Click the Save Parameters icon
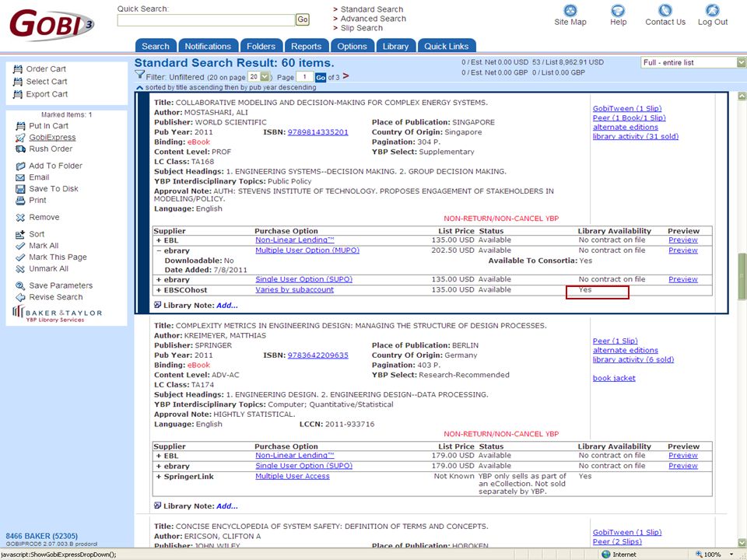Viewport: 747px width, 560px height. (20, 285)
